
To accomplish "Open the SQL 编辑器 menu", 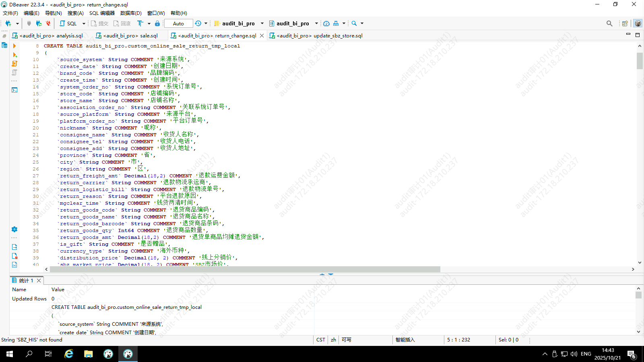I will (x=102, y=13).
